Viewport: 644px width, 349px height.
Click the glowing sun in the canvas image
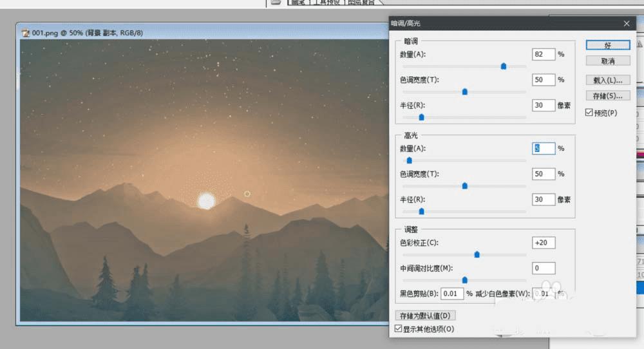pyautogui.click(x=207, y=201)
